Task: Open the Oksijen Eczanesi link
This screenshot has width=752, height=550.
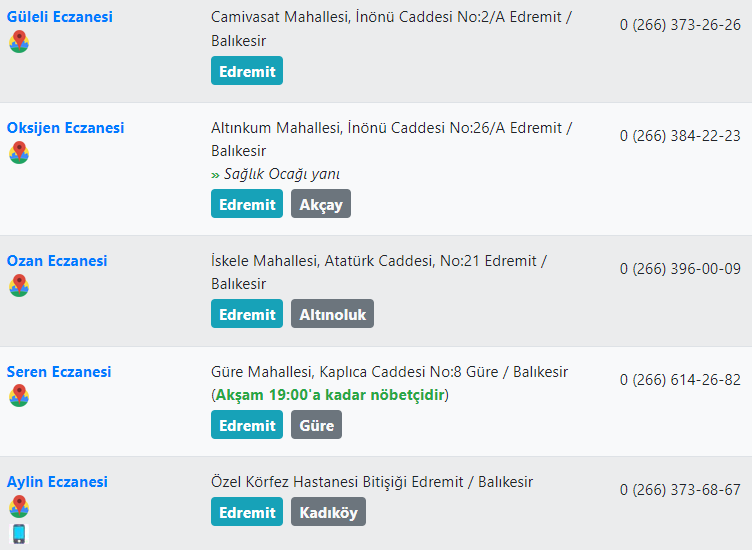Action: [65, 128]
